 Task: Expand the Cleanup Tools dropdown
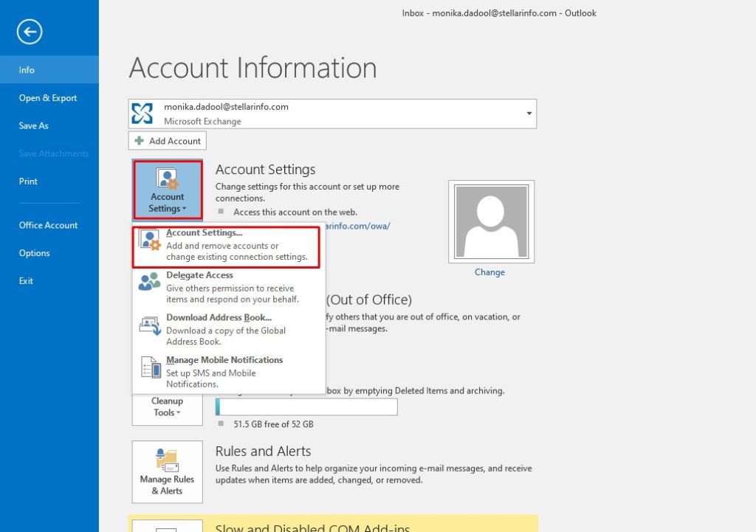pyautogui.click(x=167, y=407)
